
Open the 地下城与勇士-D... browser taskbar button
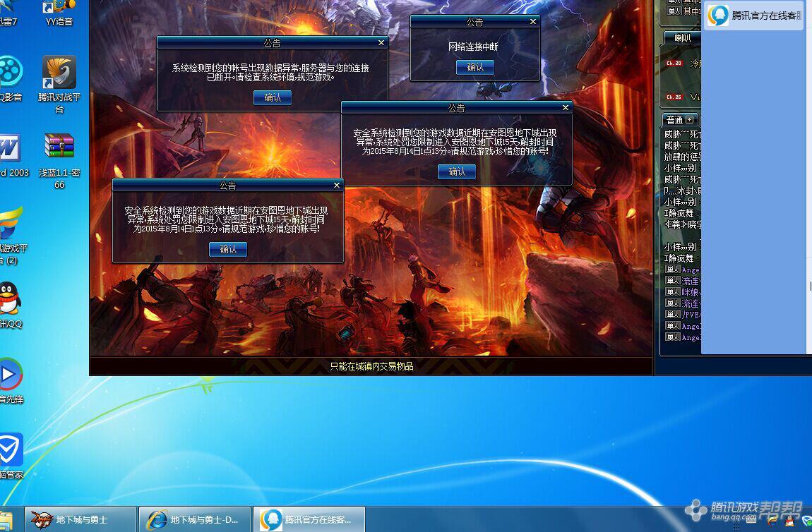195,519
